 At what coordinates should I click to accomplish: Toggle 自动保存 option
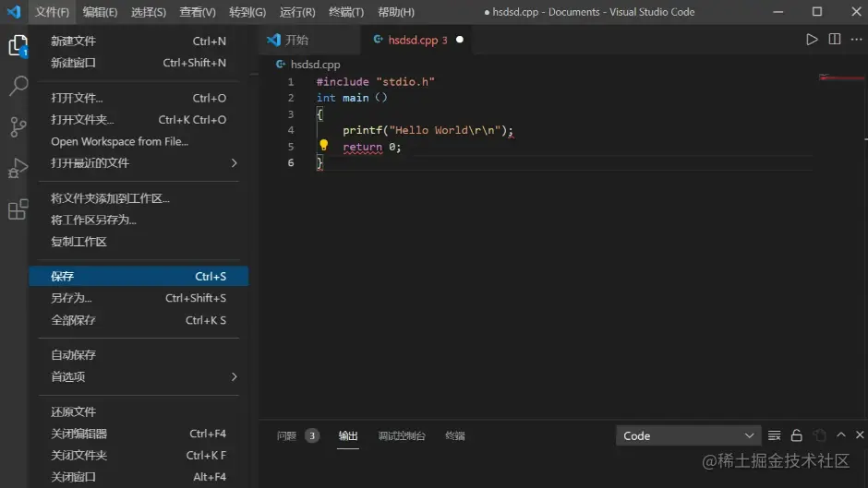coord(139,354)
